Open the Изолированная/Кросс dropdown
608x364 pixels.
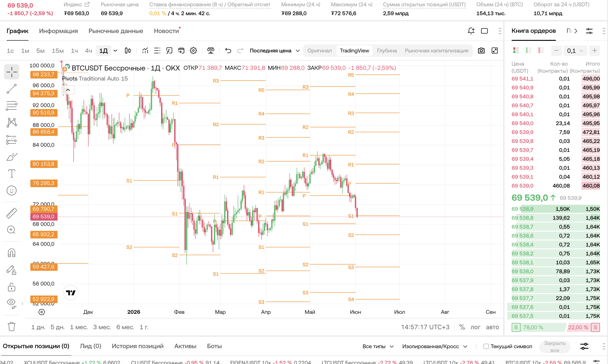pos(435,346)
